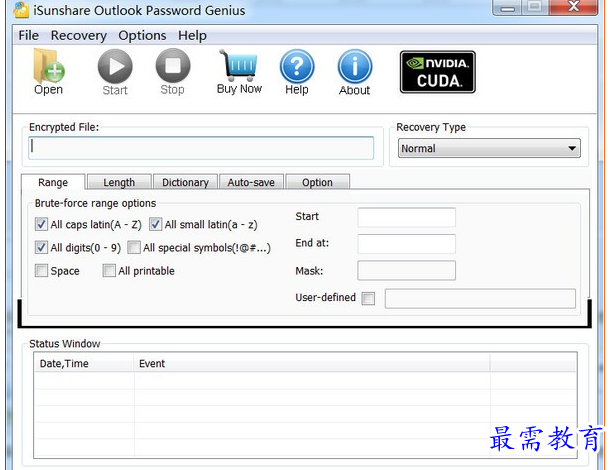This screenshot has height=470, width=611.
Task: Toggle All caps latin(A - Z) checkbox
Action: point(41,224)
